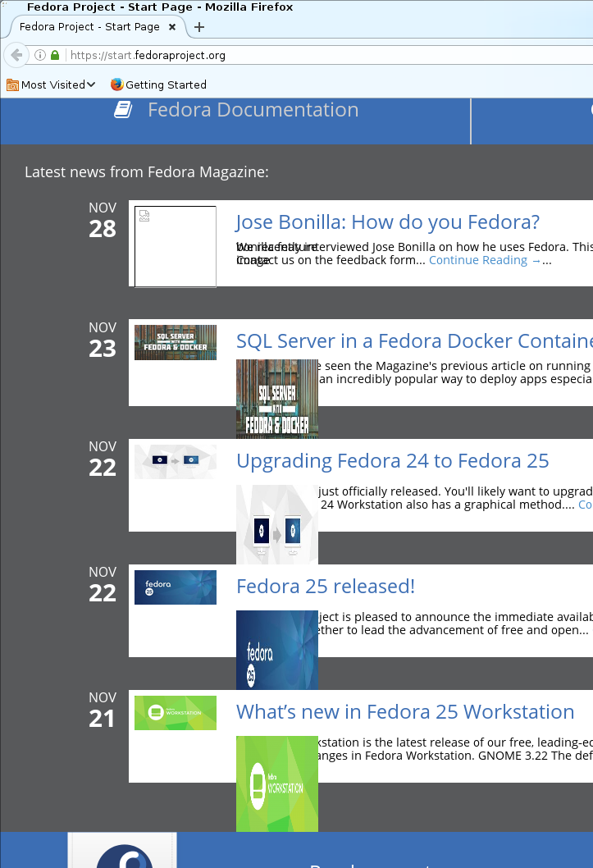The image size is (593, 868).
Task: Click the Firefox icon beside Getting Started
Action: 116,85
